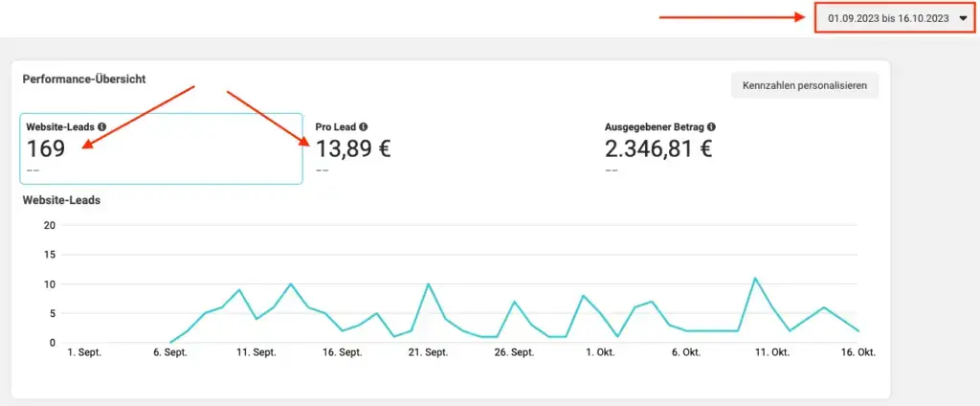
Task: Click the 6. Okt. axis label
Action: pyautogui.click(x=685, y=352)
